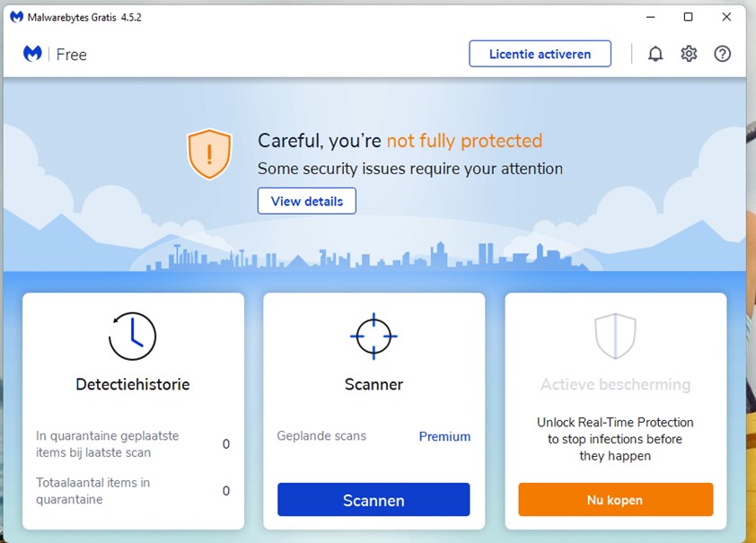Open settings with the gear icon
This screenshot has height=543, width=756.
(x=689, y=54)
